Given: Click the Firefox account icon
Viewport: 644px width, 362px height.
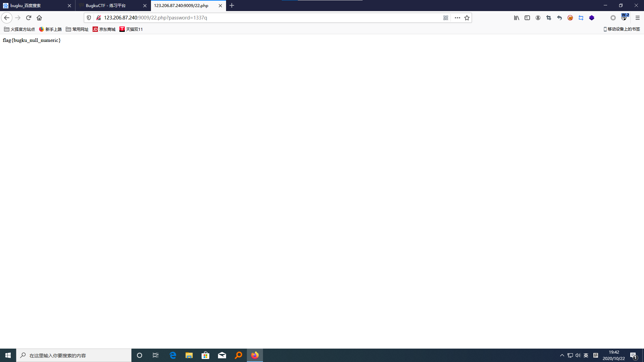Looking at the screenshot, I should [538, 18].
